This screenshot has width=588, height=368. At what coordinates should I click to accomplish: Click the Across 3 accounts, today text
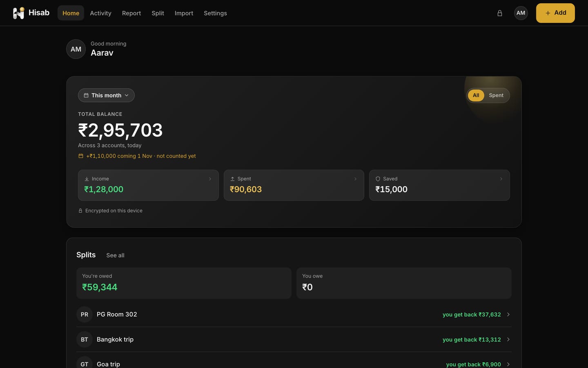click(110, 145)
